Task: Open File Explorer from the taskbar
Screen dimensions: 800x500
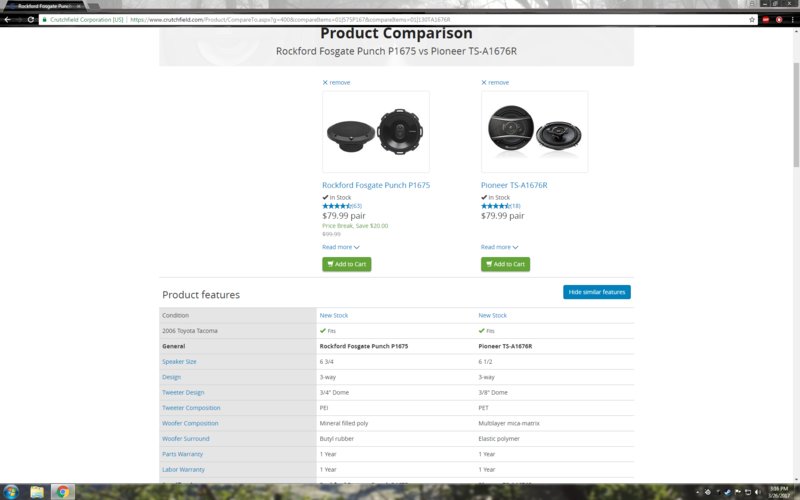Action: point(37,492)
